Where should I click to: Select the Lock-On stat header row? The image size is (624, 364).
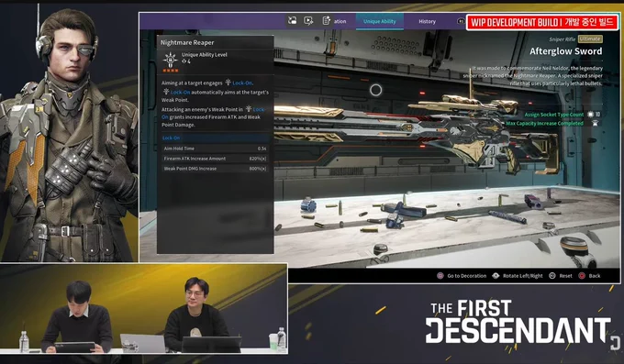point(215,138)
